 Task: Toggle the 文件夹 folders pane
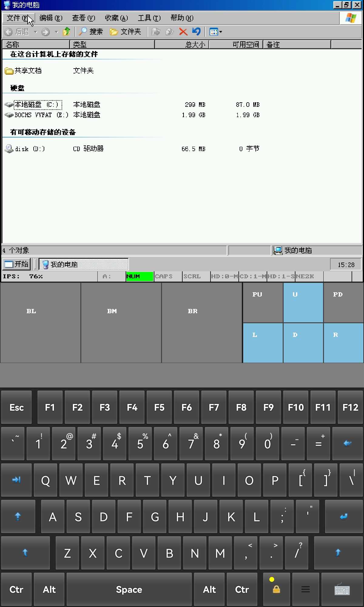126,32
